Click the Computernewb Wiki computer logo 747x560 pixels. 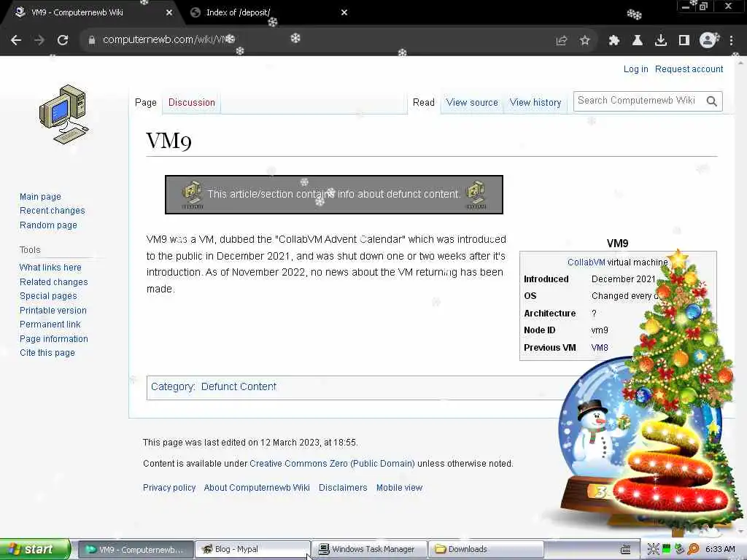tap(64, 114)
